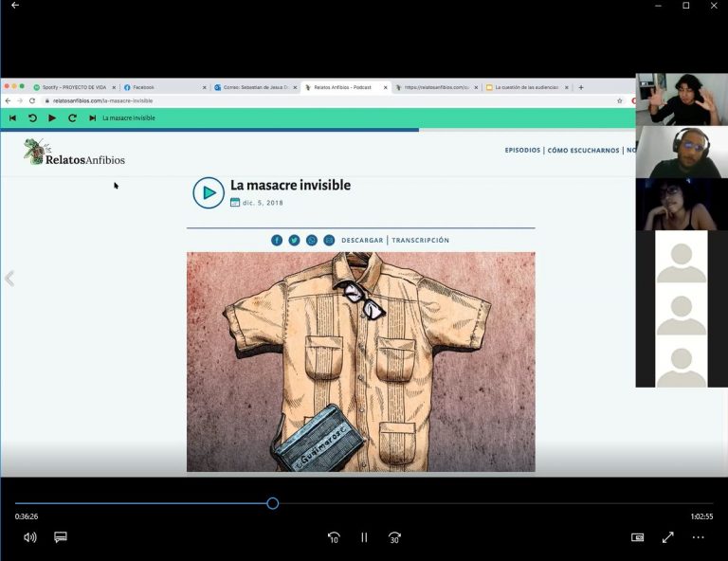This screenshot has height=561, width=728.
Task: Click the DESCARGAR link
Action: [x=362, y=241]
